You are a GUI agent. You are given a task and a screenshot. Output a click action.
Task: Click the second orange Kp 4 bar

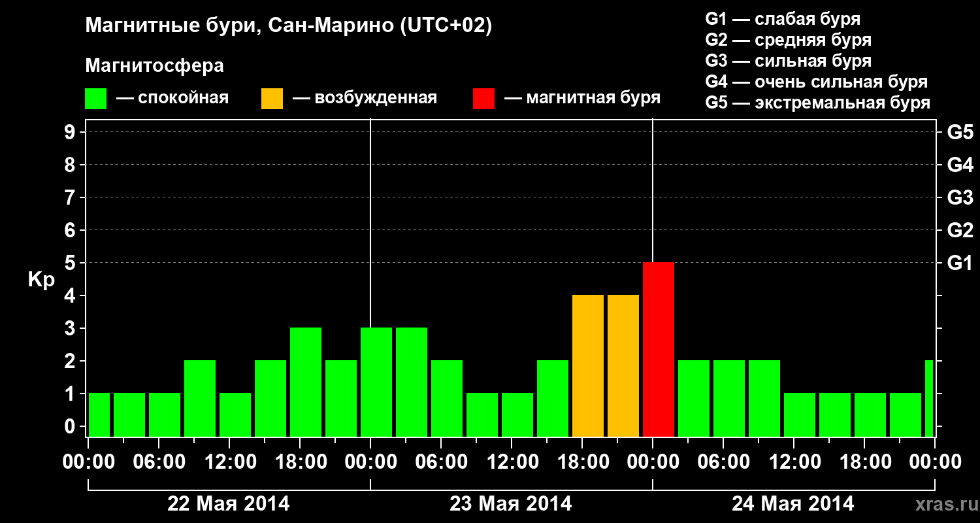pyautogui.click(x=623, y=366)
